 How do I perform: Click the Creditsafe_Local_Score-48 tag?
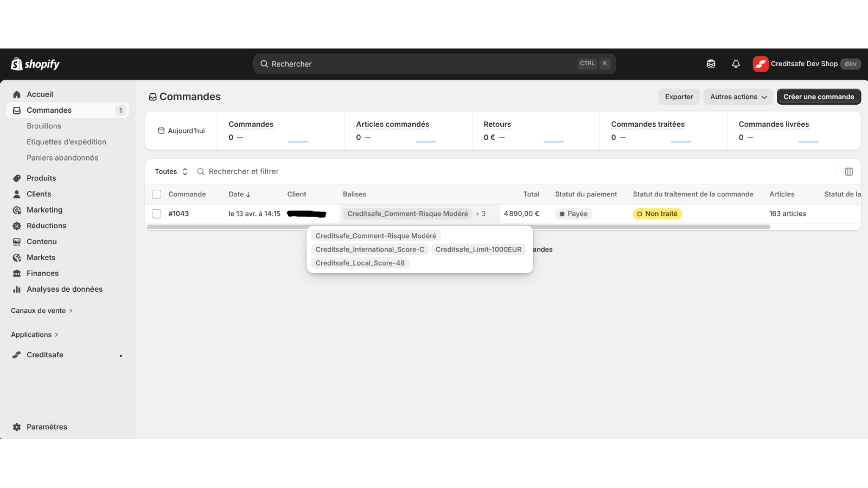[x=360, y=263]
